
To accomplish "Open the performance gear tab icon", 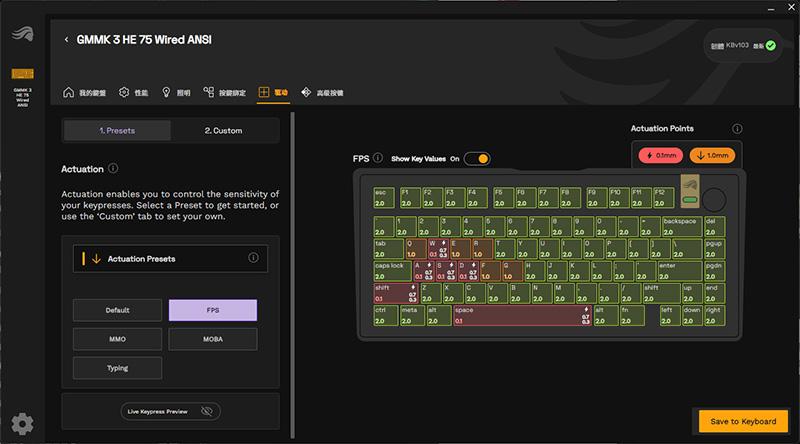I will [124, 92].
